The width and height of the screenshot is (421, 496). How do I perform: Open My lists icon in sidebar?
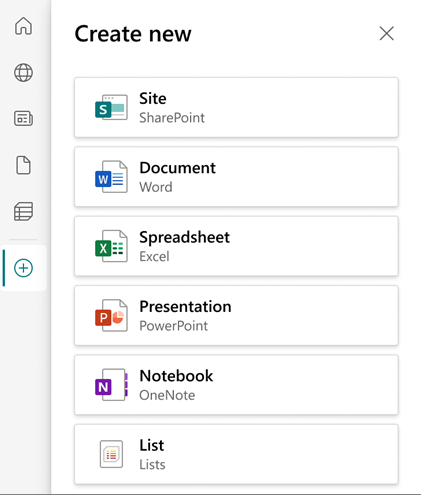(x=23, y=211)
